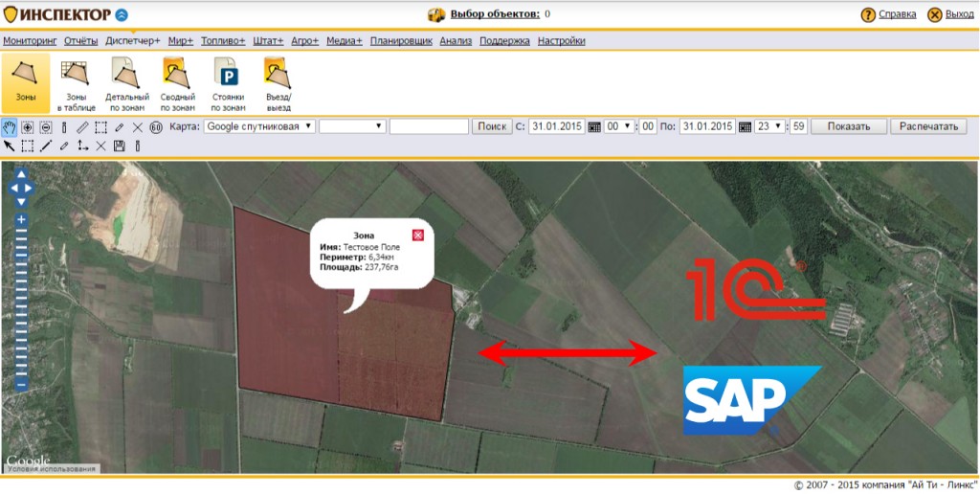The height and width of the screenshot is (494, 980).
Task: Select the ruler measuring tool
Action: click(82, 127)
